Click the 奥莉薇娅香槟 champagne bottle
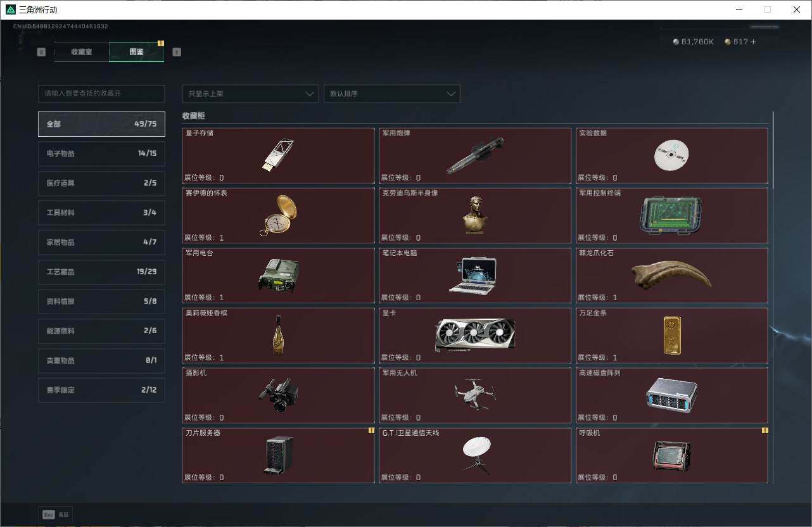812x527 pixels. (x=278, y=335)
